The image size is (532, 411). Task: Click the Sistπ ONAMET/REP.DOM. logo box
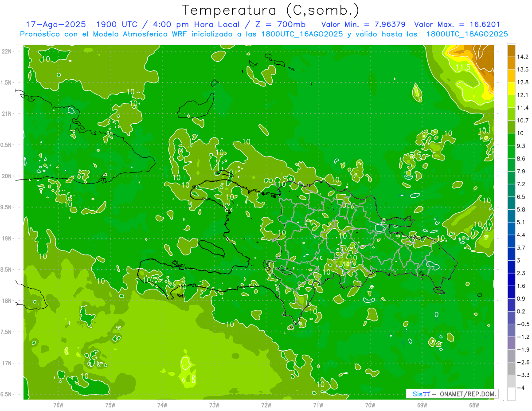click(x=452, y=394)
